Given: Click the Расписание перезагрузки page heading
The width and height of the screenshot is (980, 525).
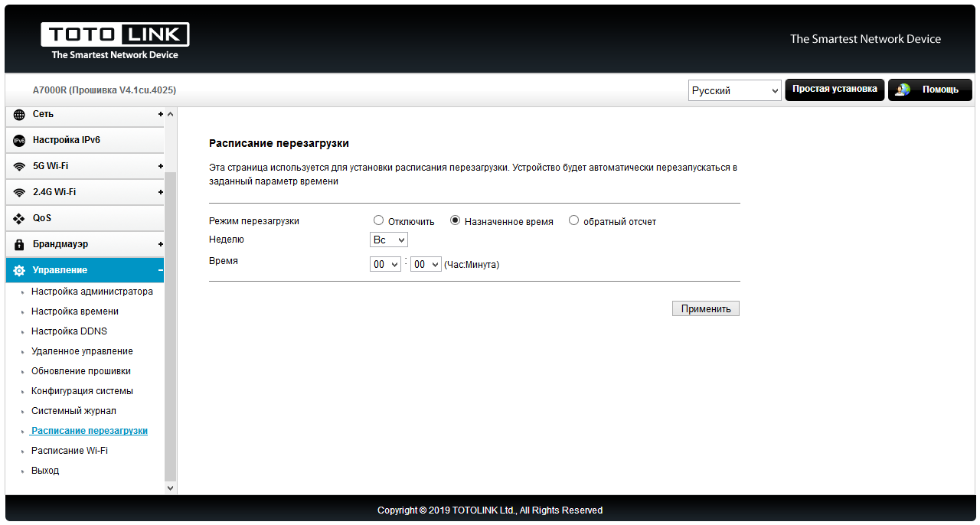Looking at the screenshot, I should coord(279,143).
